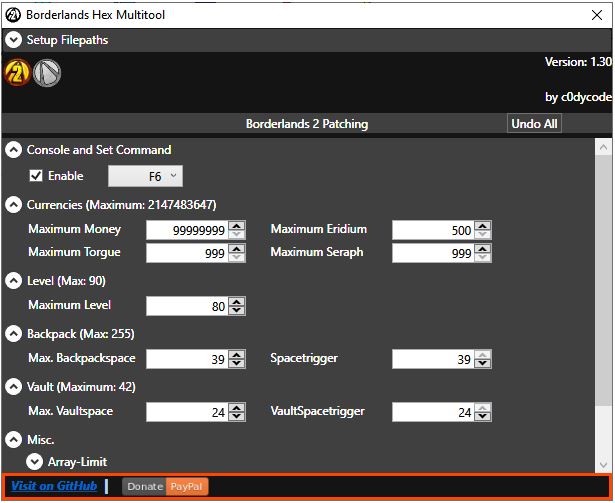Screen dimensions: 615x503
Task: Click the by c0dycode credit text
Action: click(x=578, y=97)
